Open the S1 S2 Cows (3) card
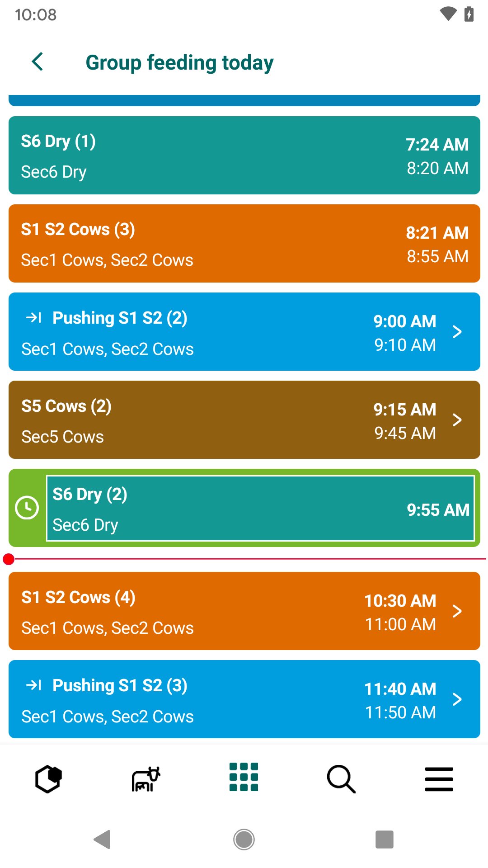This screenshot has height=868, width=488. (244, 244)
